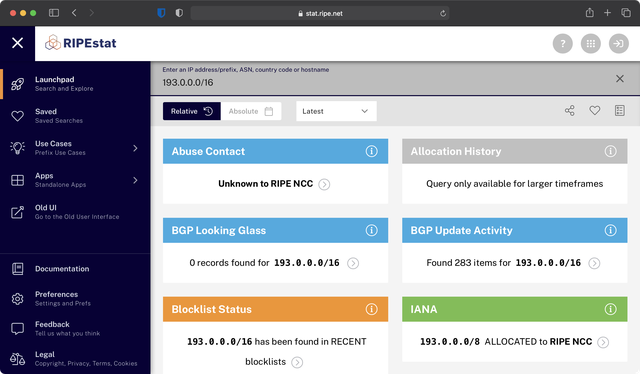Click the Legal scales icon
Screen dimensions: 640x374
18,359
